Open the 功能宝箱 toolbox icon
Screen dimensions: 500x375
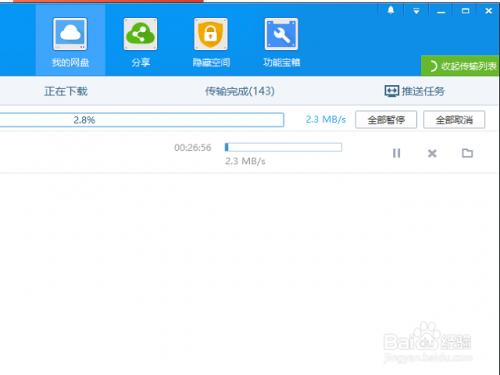tap(281, 34)
